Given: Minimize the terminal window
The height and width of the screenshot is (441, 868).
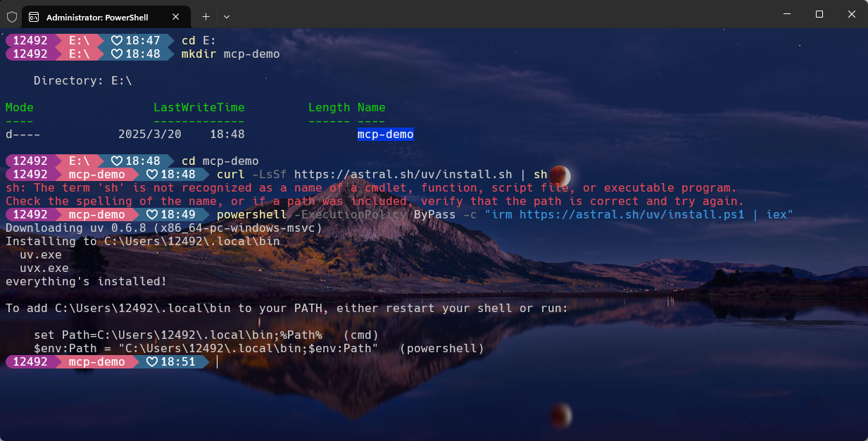Looking at the screenshot, I should (x=787, y=14).
